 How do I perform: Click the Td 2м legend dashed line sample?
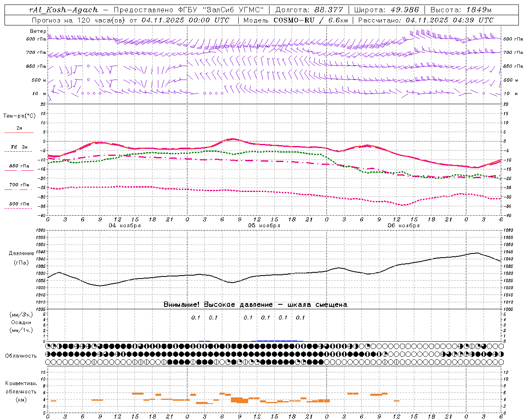click(18, 152)
